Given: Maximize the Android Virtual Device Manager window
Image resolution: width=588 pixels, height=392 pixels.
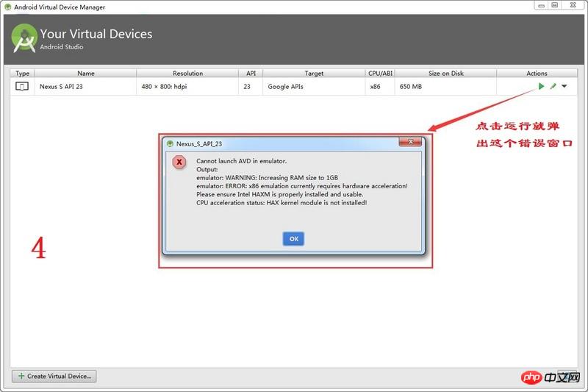Looking at the screenshot, I should 555,5.
